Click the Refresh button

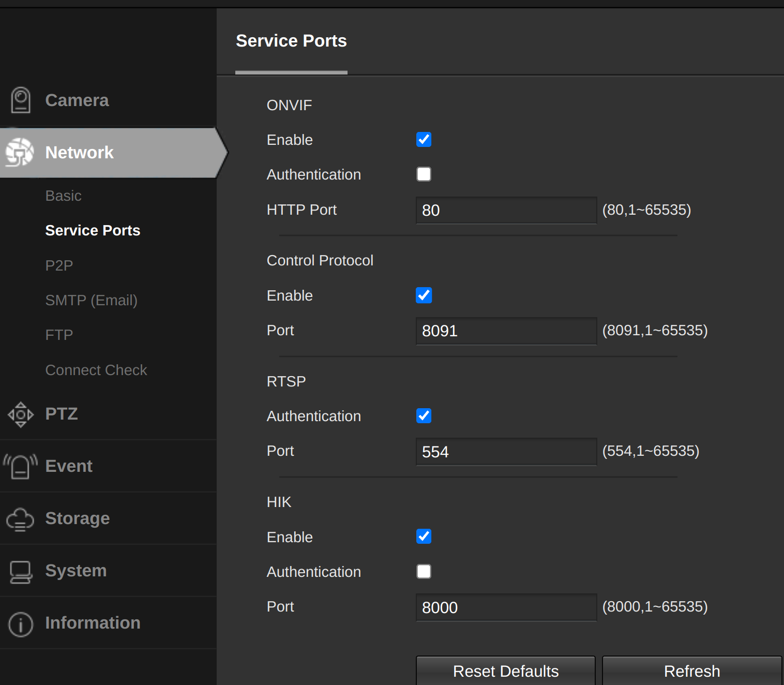coord(692,671)
